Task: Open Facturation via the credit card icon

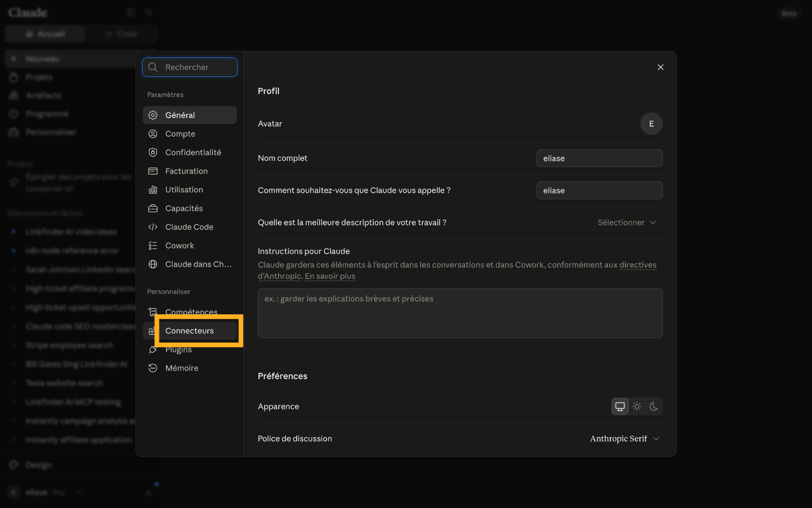Action: tap(153, 171)
